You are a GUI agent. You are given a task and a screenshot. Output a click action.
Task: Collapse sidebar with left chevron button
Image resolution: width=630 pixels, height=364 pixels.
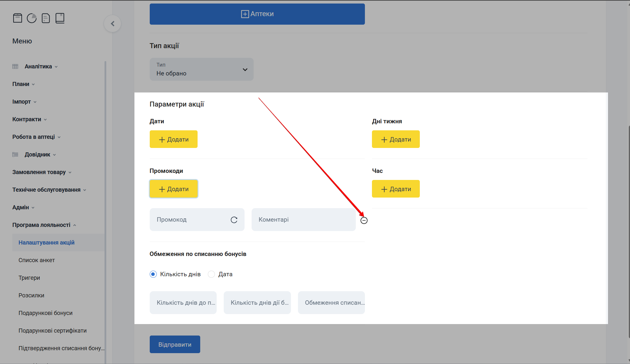click(112, 24)
